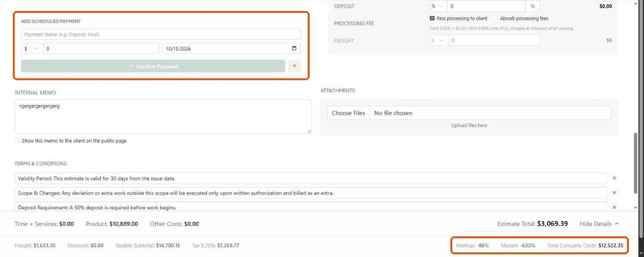The height and width of the screenshot is (257, 644).
Task: Click the Freight amount field
Action: coord(494,40)
